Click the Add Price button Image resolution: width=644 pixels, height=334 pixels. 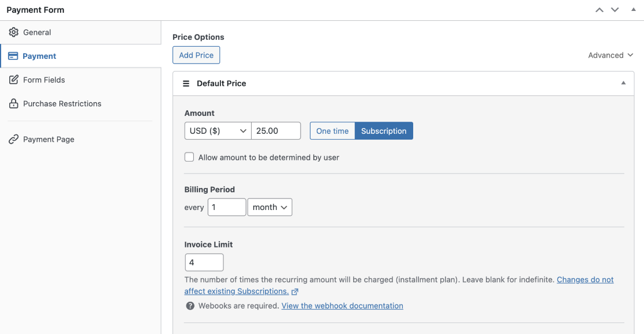coord(196,55)
